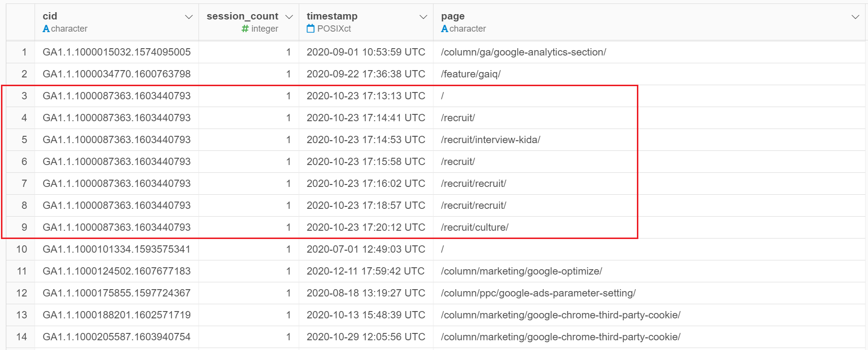Click the character type icon under page
This screenshot has width=868, height=350.
click(x=445, y=29)
